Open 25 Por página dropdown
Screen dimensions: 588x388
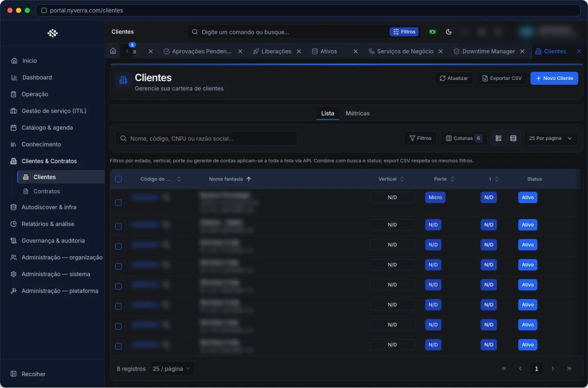(550, 138)
